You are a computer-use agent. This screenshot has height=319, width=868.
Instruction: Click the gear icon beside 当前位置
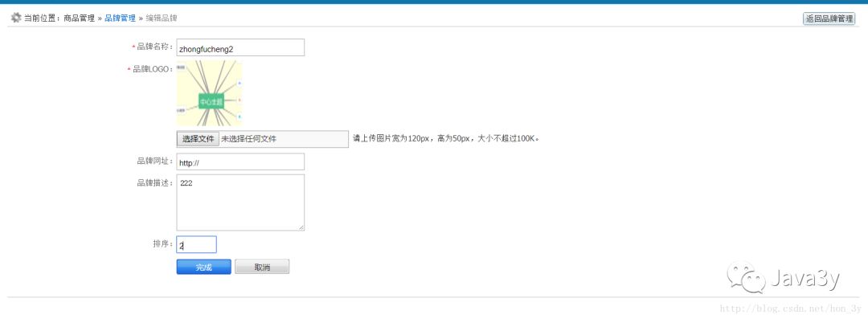pos(16,18)
